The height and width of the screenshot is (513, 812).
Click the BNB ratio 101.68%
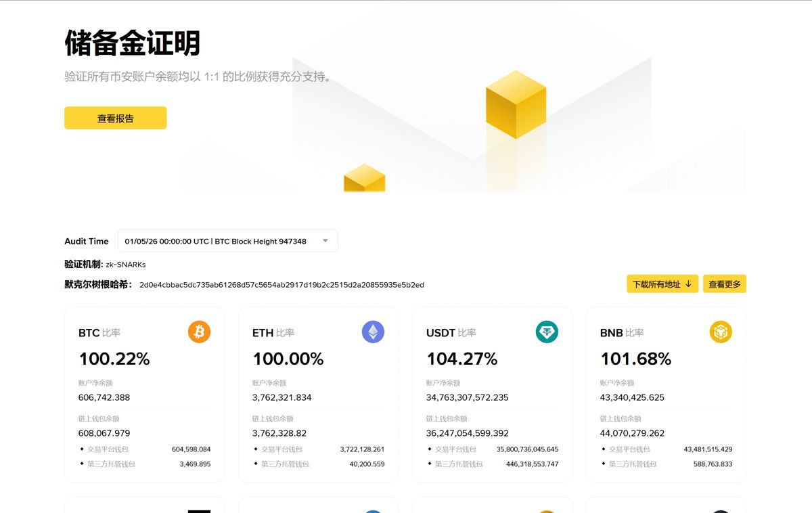636,359
